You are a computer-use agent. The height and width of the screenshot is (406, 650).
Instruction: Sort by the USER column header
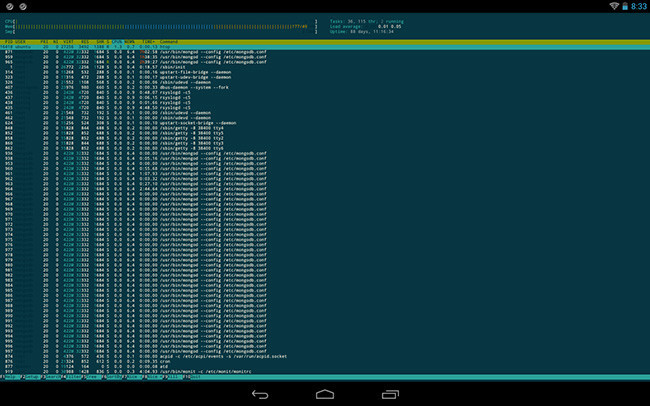tap(20, 42)
